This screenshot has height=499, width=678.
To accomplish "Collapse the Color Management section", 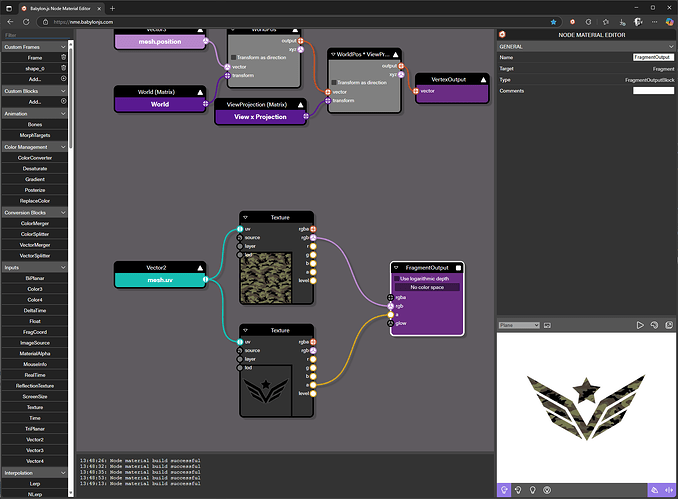I will tap(63, 147).
